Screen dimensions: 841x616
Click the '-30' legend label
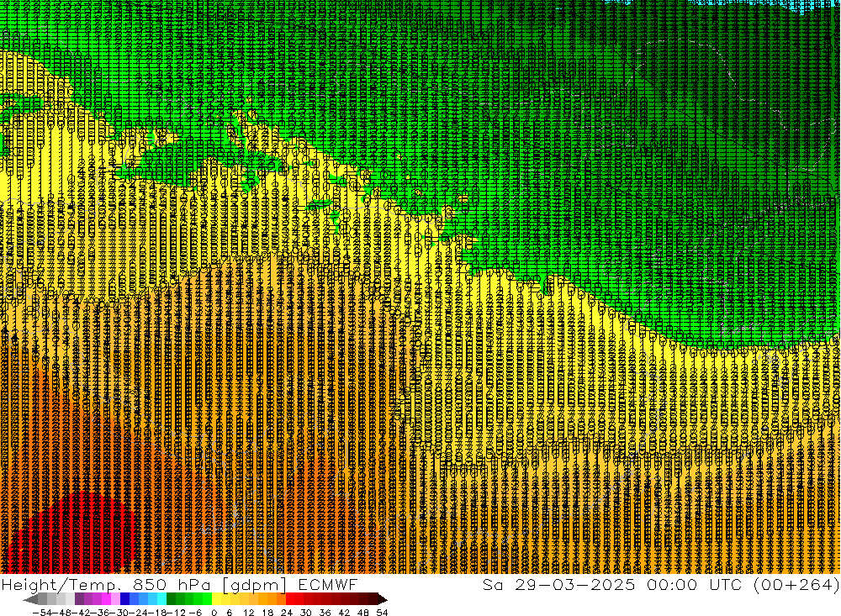[x=119, y=613]
